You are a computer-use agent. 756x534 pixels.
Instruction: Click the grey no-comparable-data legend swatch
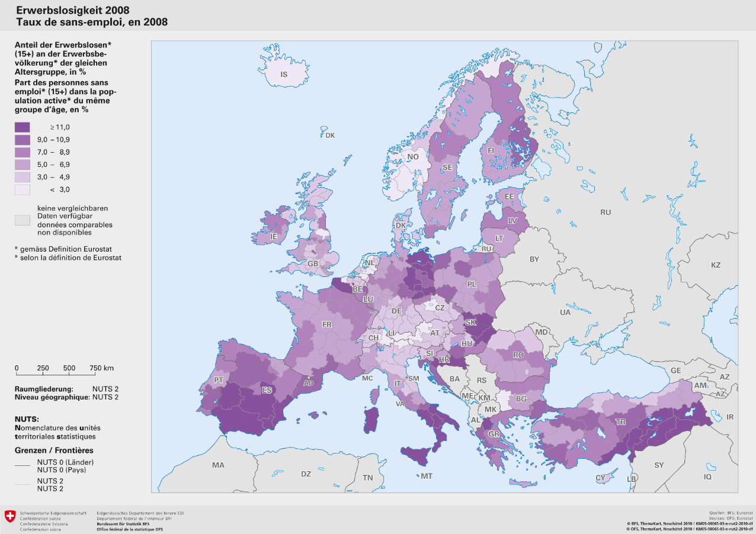click(x=23, y=220)
